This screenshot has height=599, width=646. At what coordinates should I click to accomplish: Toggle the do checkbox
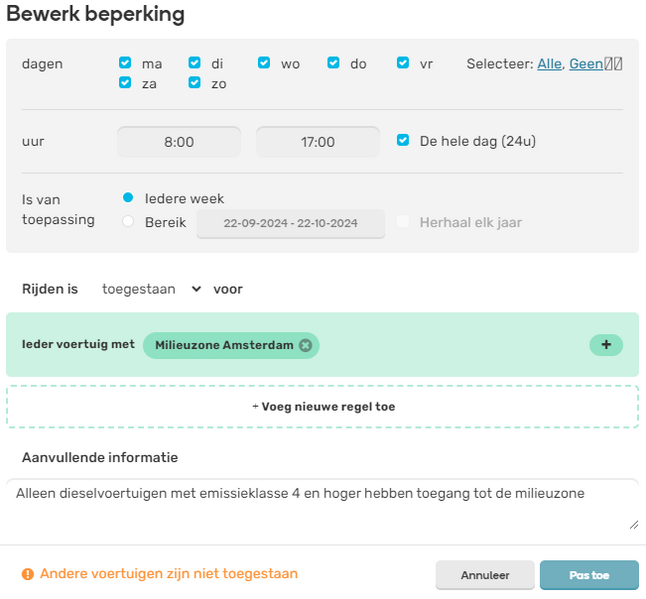click(x=334, y=63)
